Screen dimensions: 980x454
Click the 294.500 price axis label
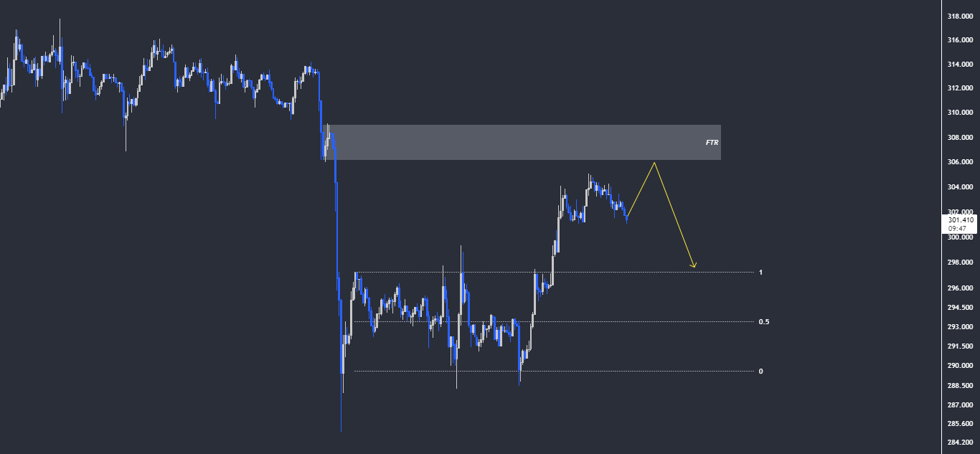tap(960, 308)
